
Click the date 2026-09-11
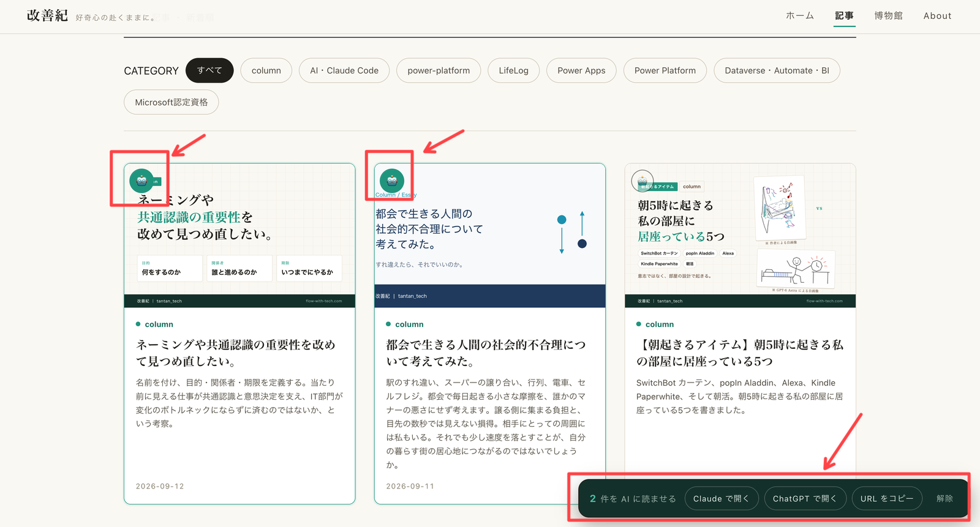coord(410,487)
